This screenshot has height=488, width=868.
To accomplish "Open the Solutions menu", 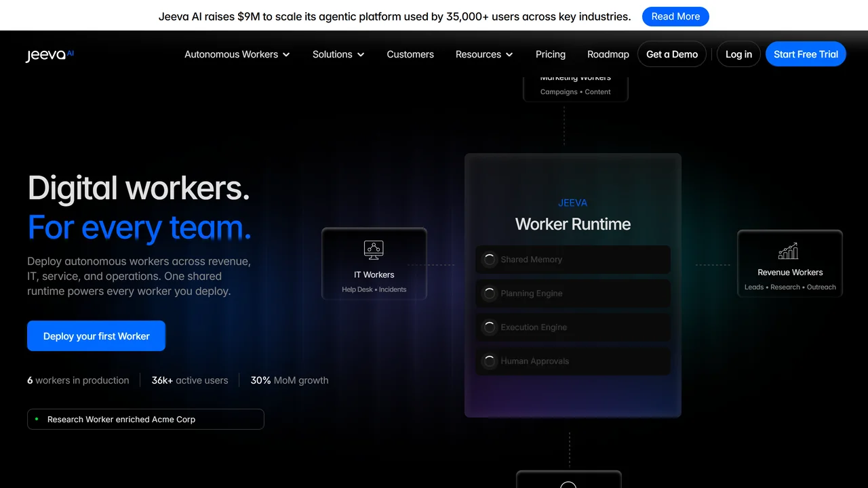I will tap(338, 54).
